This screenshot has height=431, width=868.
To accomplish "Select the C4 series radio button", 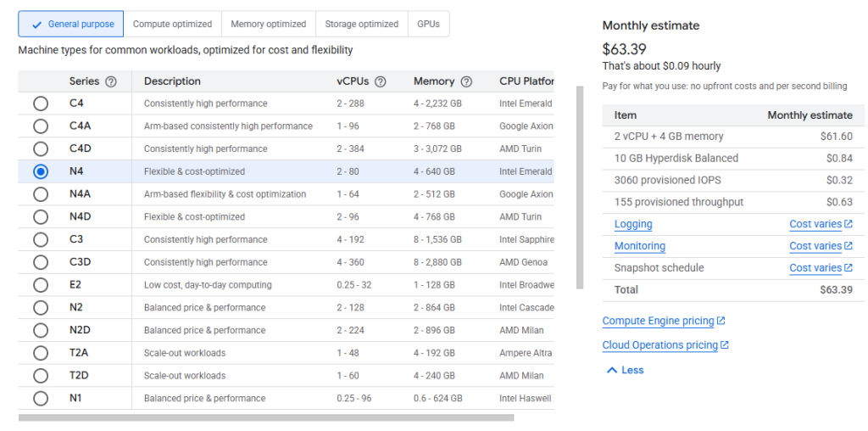I will (x=41, y=104).
